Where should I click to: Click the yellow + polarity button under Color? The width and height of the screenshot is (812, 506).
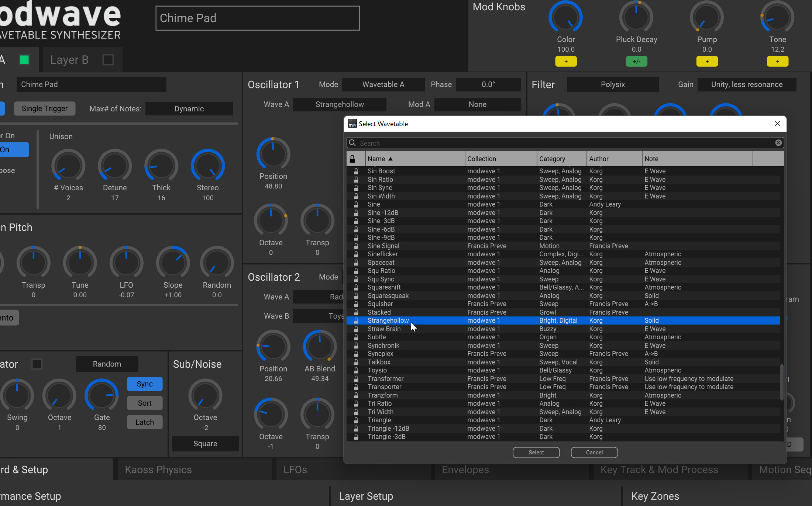coord(566,62)
